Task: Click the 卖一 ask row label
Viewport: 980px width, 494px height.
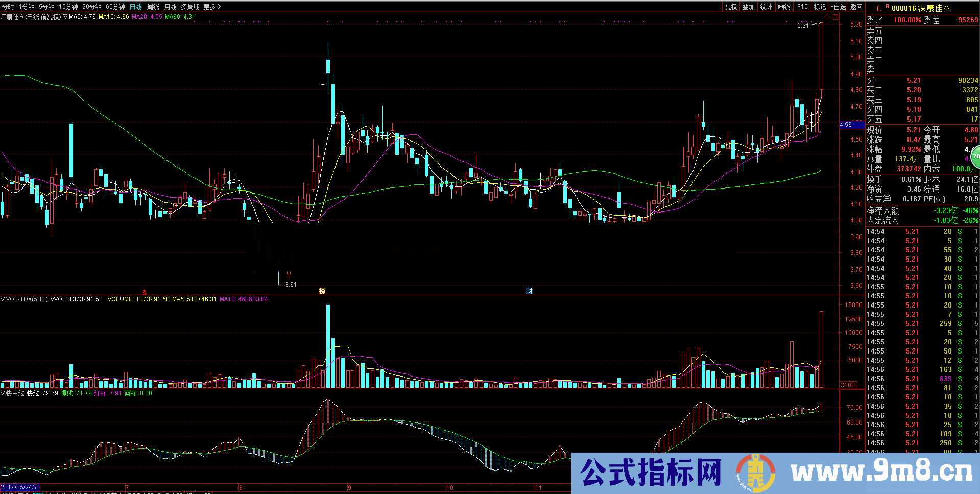Action: 874,70
